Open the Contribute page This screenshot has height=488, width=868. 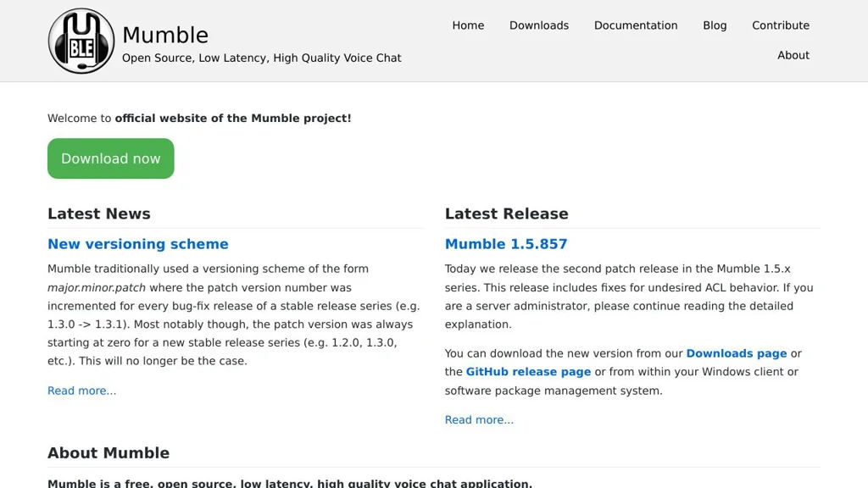coord(780,25)
